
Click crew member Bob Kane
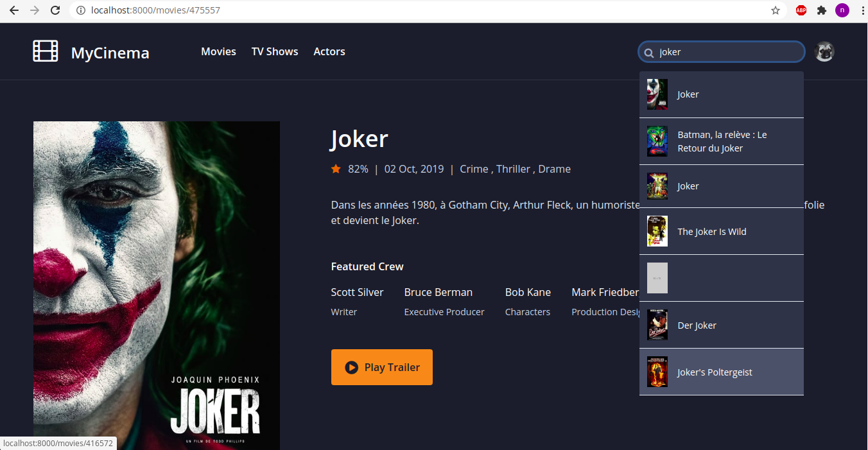click(x=528, y=292)
